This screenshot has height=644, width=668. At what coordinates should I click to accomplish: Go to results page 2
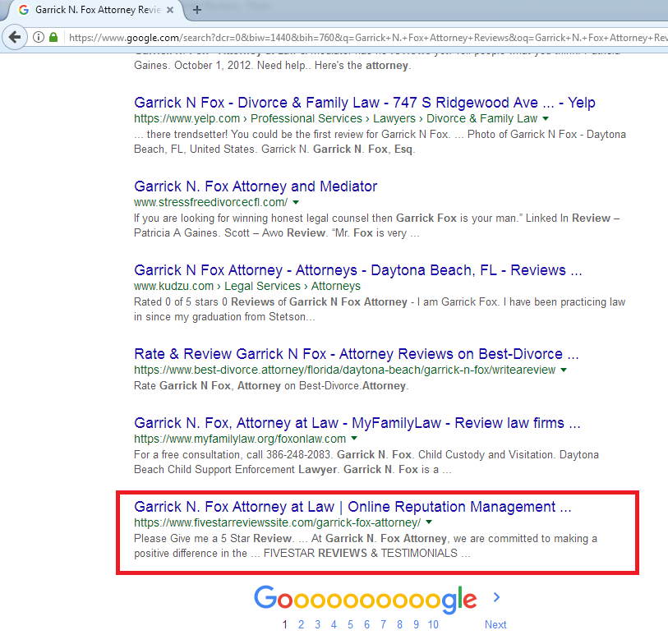pos(302,625)
